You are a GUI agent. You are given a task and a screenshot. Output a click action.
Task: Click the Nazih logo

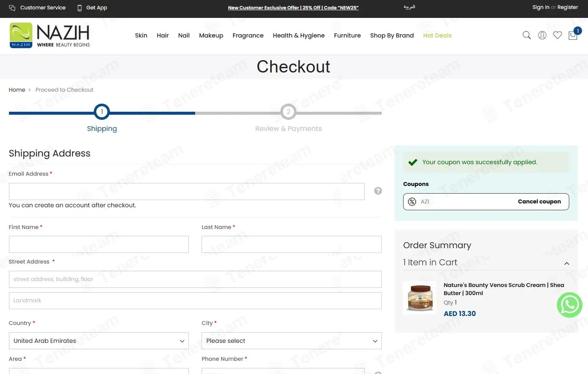coord(50,35)
